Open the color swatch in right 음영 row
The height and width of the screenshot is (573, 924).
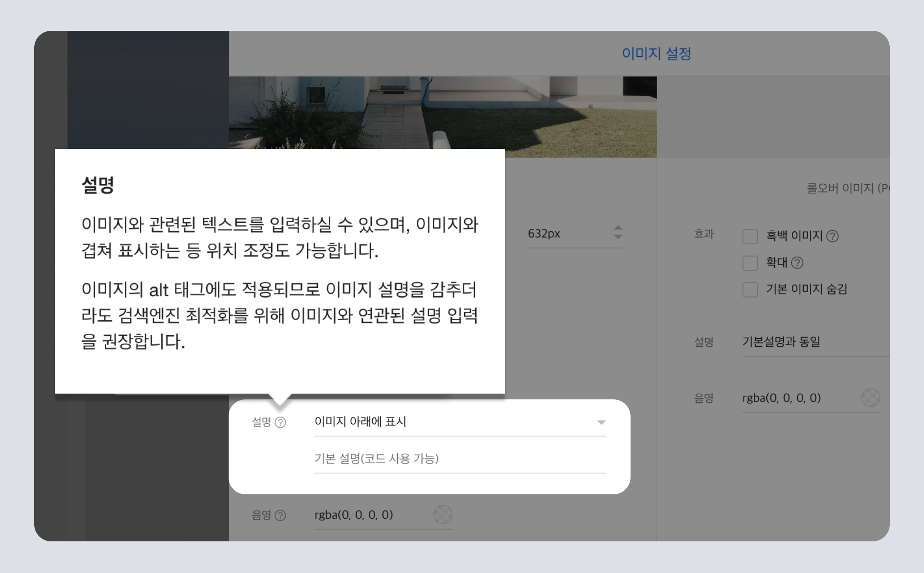pyautogui.click(x=870, y=398)
